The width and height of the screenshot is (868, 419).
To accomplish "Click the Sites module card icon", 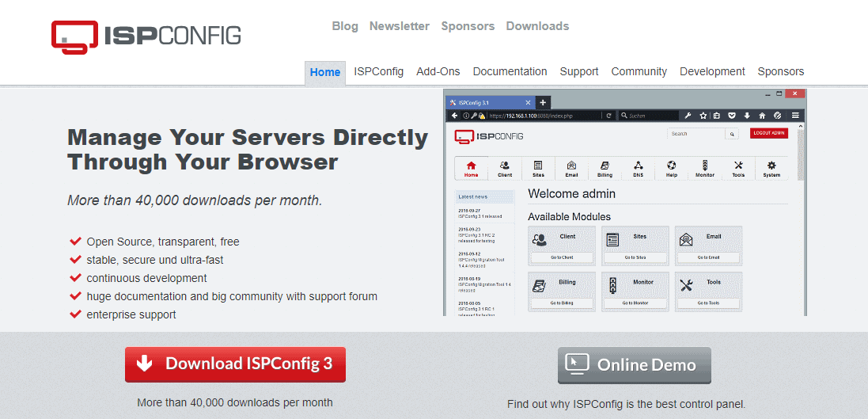I will click(x=612, y=240).
